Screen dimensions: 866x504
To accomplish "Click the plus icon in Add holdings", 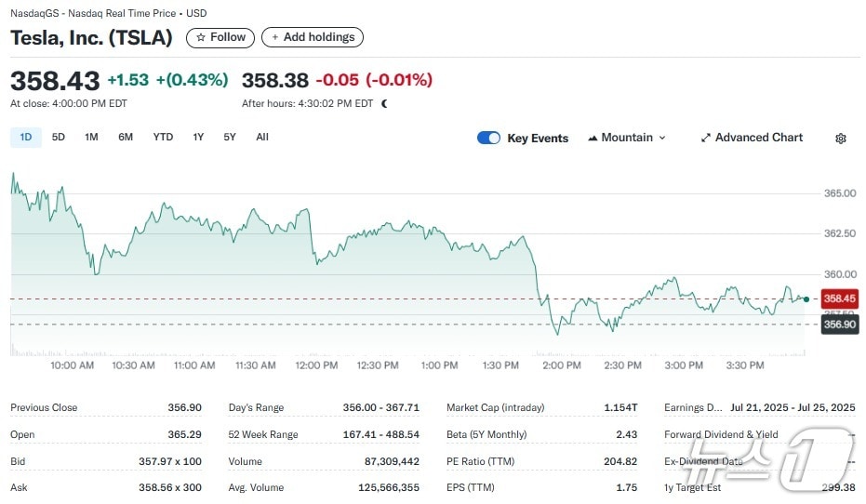I will (x=273, y=37).
